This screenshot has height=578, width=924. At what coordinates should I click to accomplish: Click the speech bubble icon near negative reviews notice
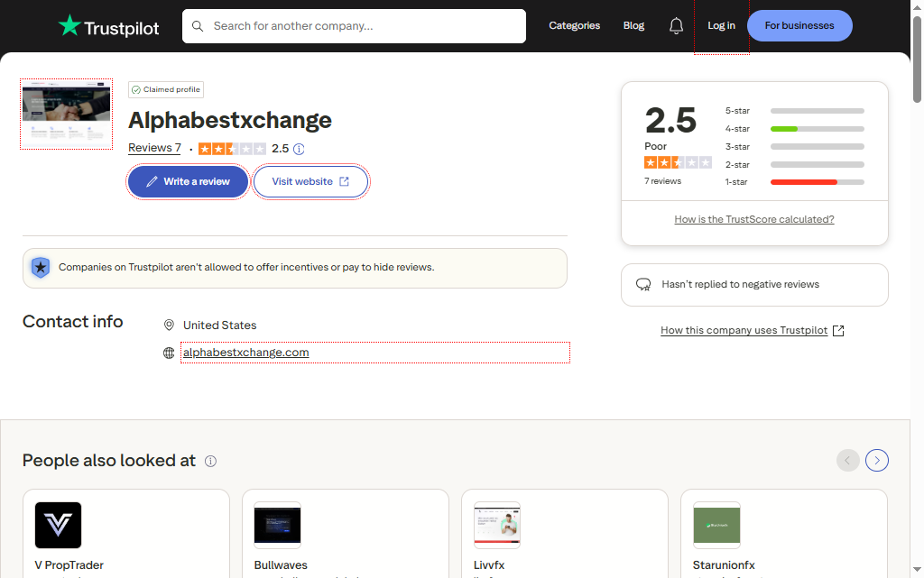point(642,284)
